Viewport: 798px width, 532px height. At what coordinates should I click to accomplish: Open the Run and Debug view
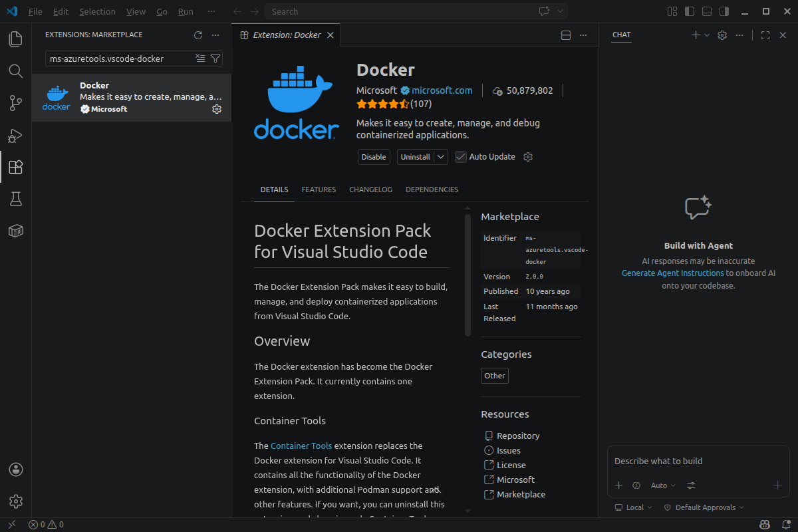(x=16, y=135)
